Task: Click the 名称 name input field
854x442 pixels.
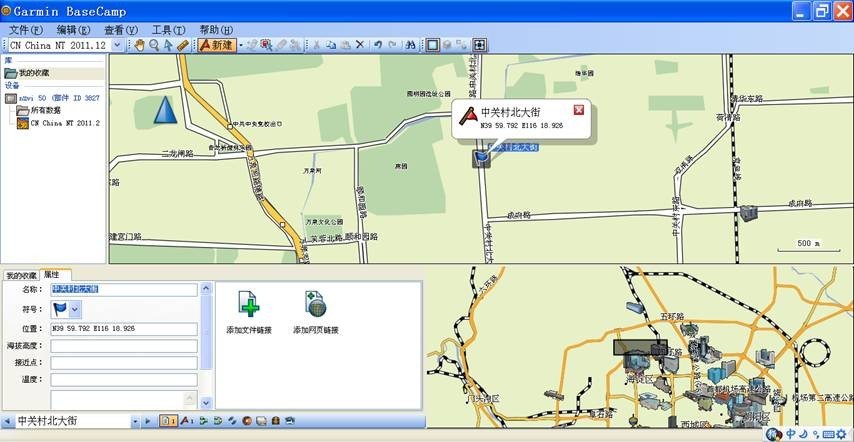Action: (x=124, y=290)
